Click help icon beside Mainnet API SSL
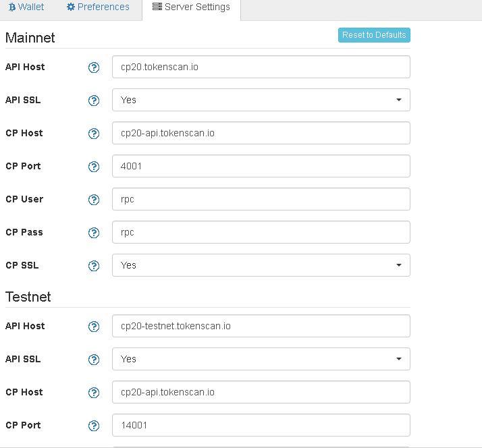Screen dimensions: 482x448 coord(94,101)
